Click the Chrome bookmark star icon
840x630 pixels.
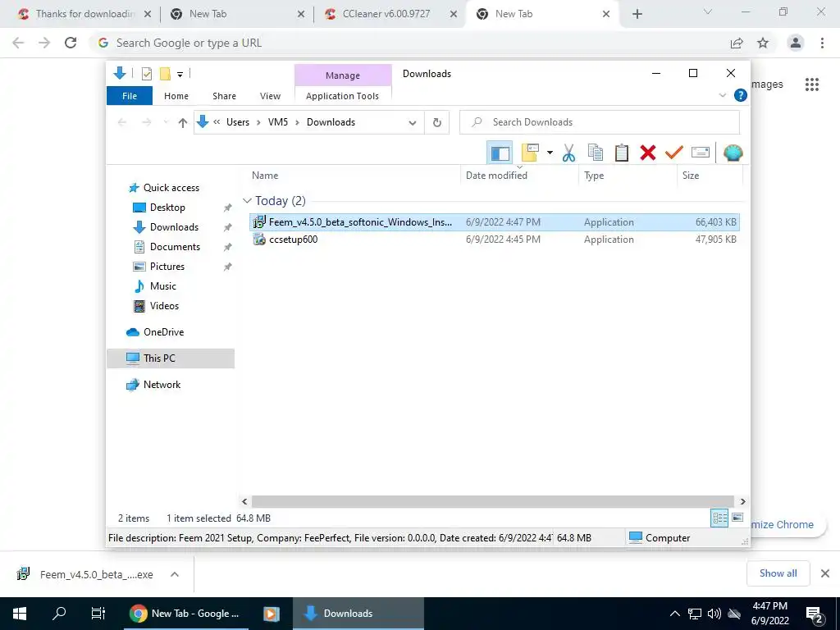click(x=763, y=43)
